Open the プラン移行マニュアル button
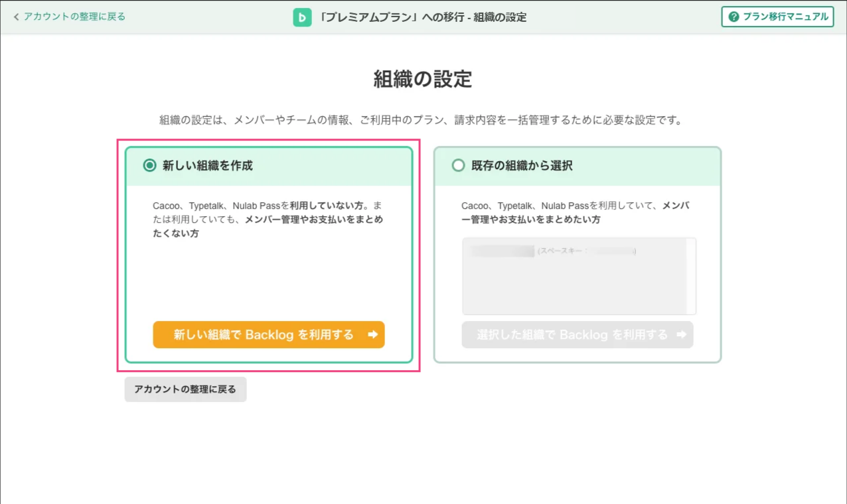The width and height of the screenshot is (847, 504). (x=777, y=17)
